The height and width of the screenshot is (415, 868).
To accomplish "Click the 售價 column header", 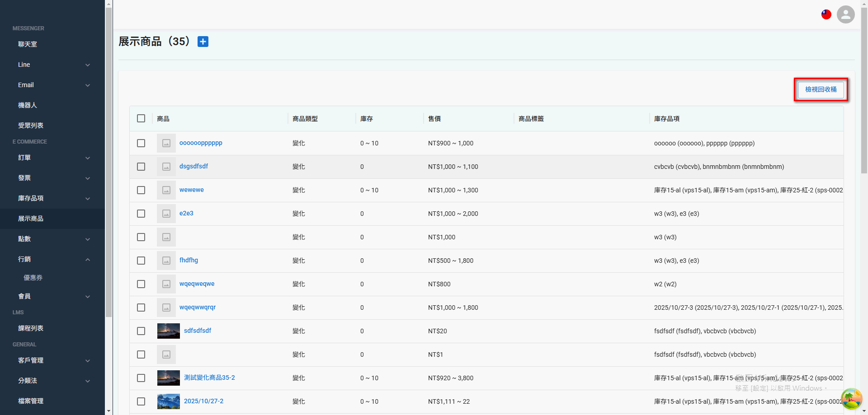I will pyautogui.click(x=434, y=119).
